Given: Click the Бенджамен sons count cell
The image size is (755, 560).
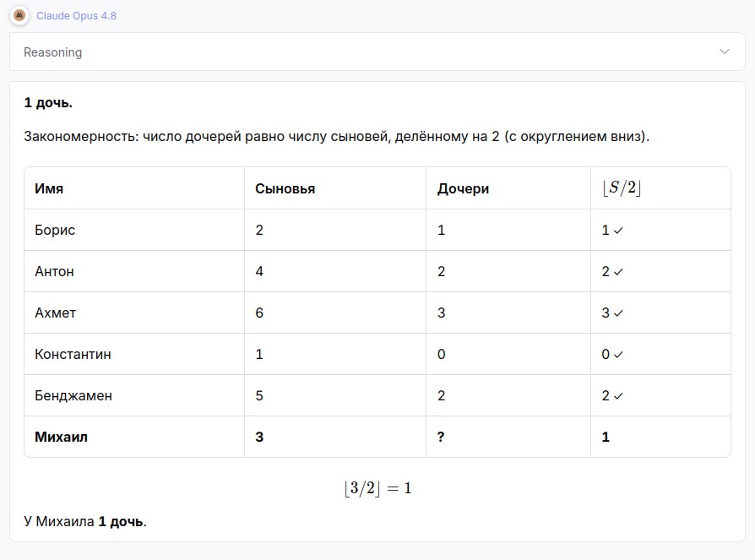Looking at the screenshot, I should [x=335, y=395].
